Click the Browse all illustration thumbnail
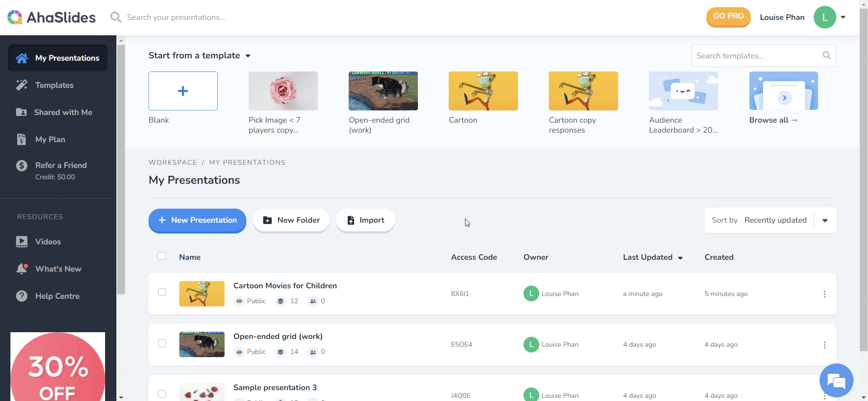Screen dimensions: 868x401 pos(783,91)
